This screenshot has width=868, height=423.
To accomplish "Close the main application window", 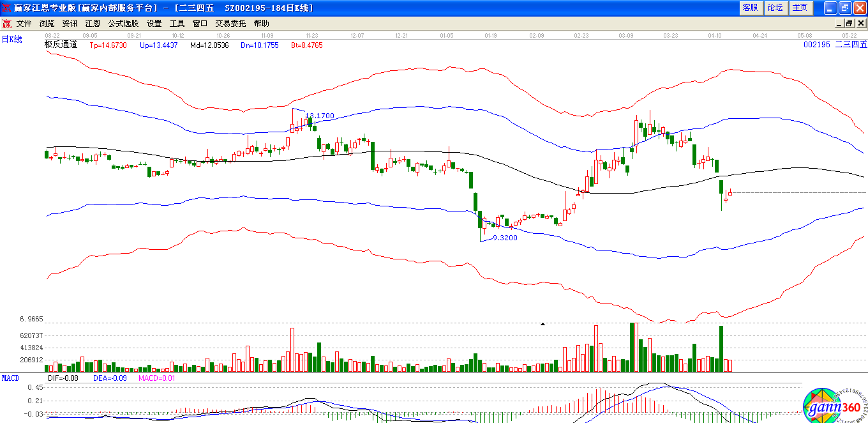I will [859, 8].
